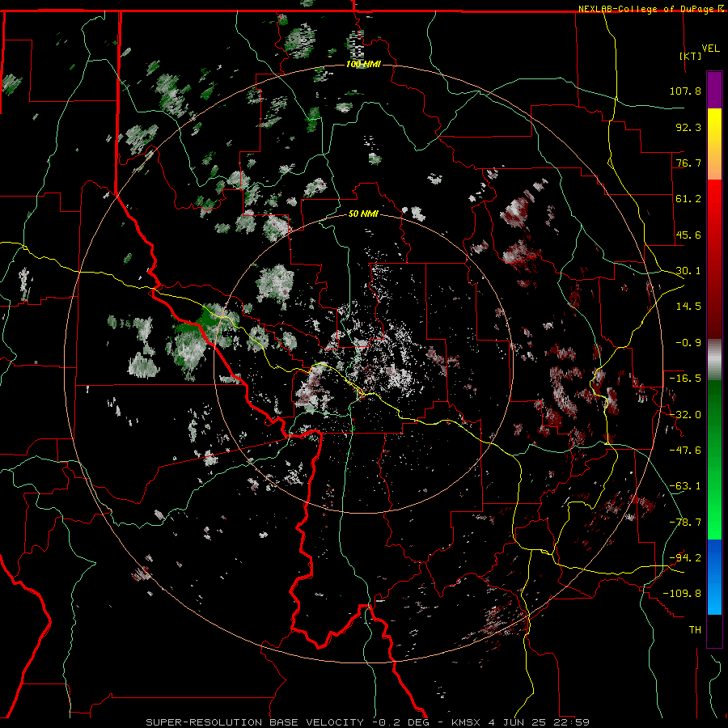
Task: Click the NEXLAB-College of DuPage watermark text
Action: (645, 9)
